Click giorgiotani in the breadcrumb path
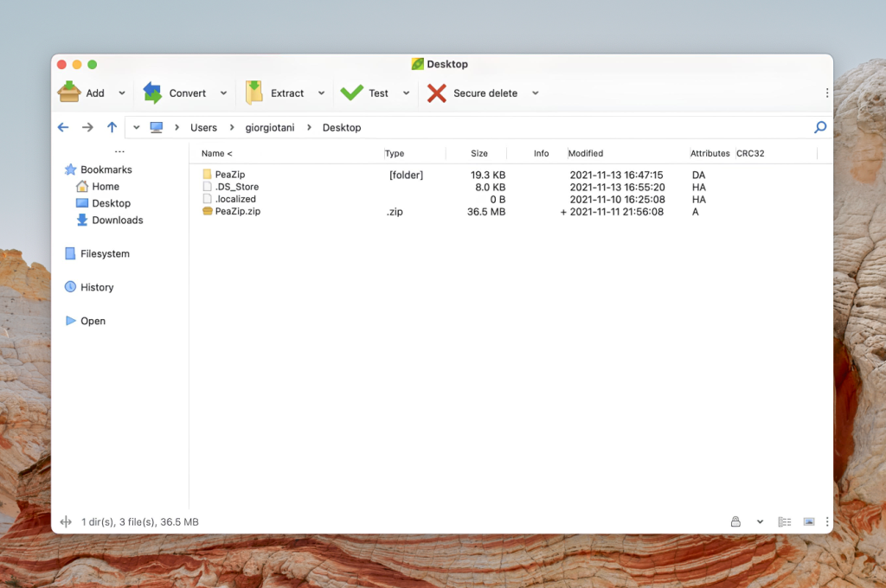This screenshot has height=588, width=886. coord(269,127)
